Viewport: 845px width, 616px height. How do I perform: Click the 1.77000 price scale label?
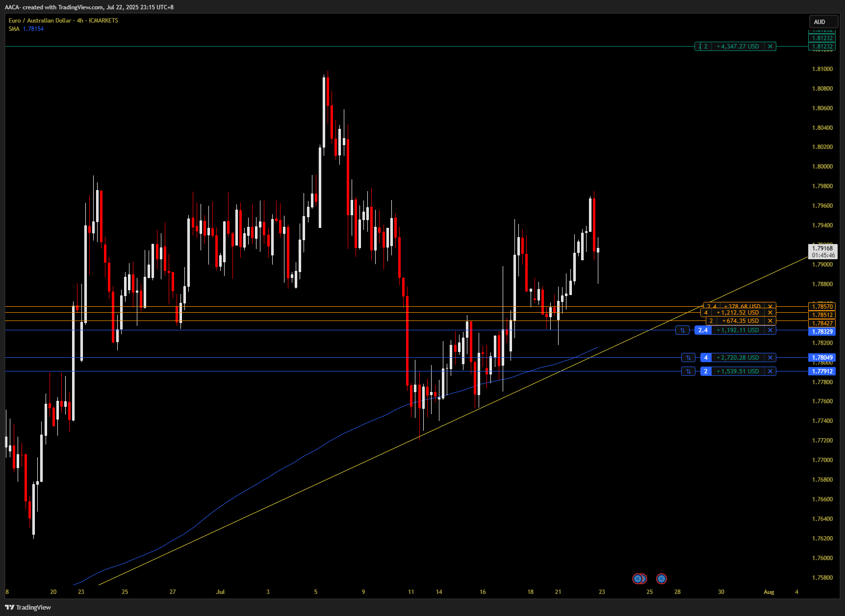click(822, 460)
